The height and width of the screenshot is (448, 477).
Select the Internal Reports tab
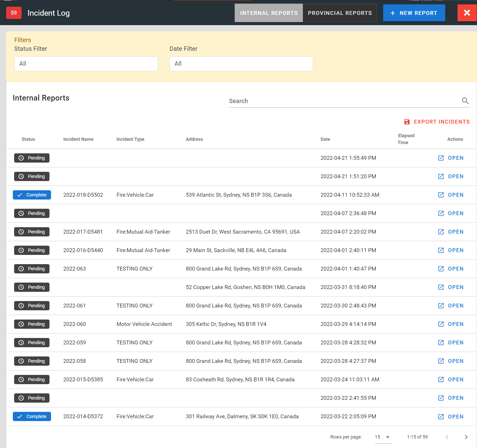[x=269, y=13]
